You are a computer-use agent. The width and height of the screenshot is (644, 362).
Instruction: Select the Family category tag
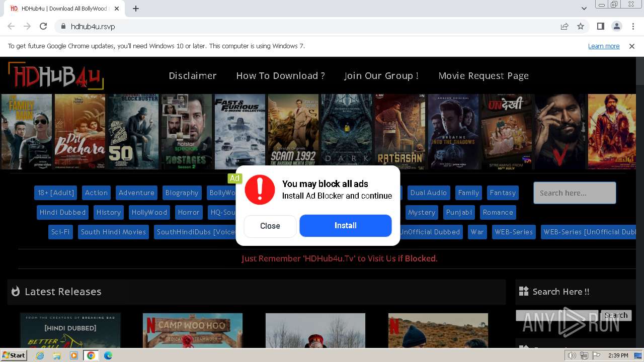(x=468, y=193)
